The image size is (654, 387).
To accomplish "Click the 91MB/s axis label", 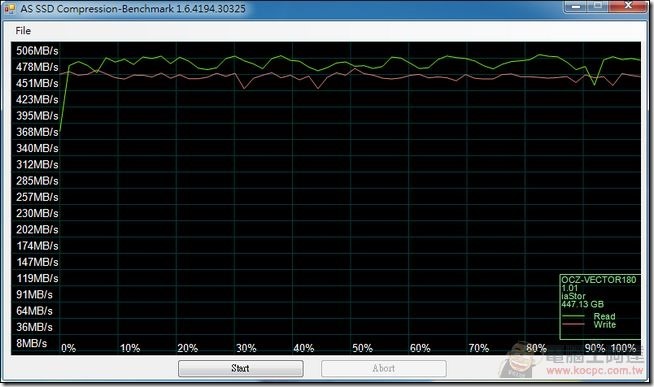I will click(x=34, y=295).
